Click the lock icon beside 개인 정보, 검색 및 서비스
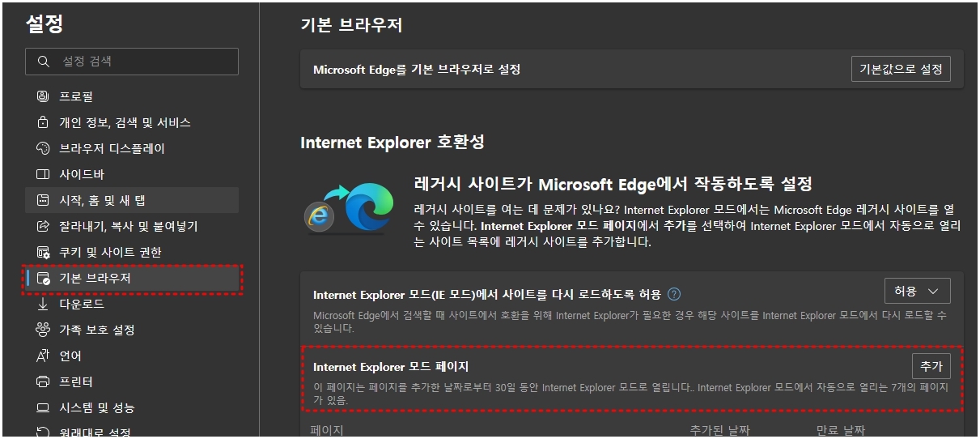 (x=43, y=122)
